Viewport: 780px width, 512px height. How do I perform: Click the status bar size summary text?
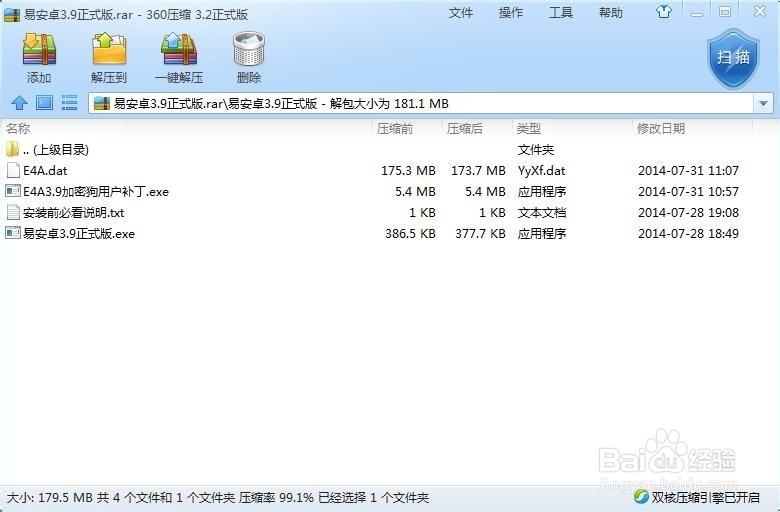coord(217,497)
